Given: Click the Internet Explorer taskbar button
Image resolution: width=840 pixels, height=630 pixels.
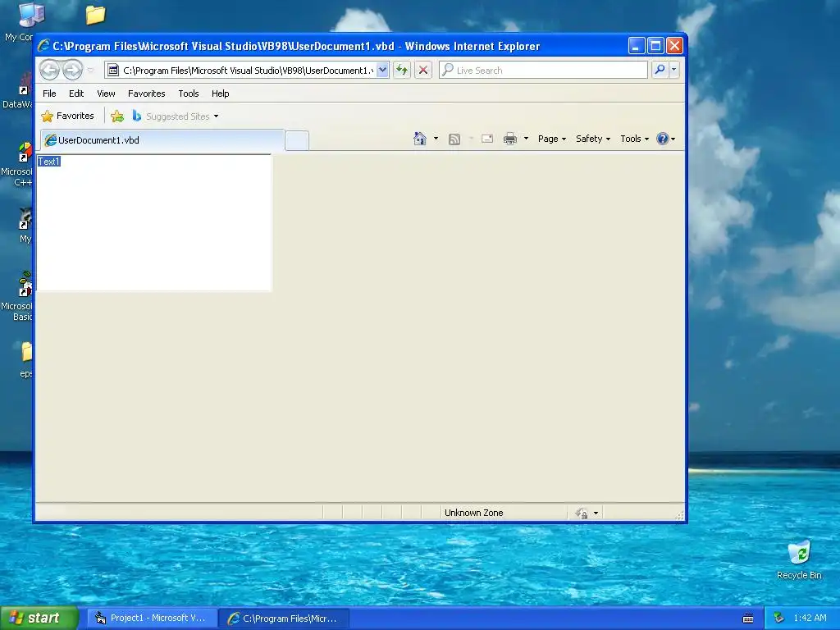Looking at the screenshot, I should [285, 619].
